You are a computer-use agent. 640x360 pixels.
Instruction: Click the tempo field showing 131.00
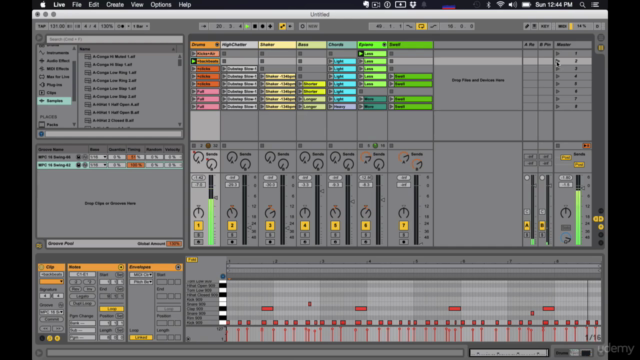[x=57, y=26]
